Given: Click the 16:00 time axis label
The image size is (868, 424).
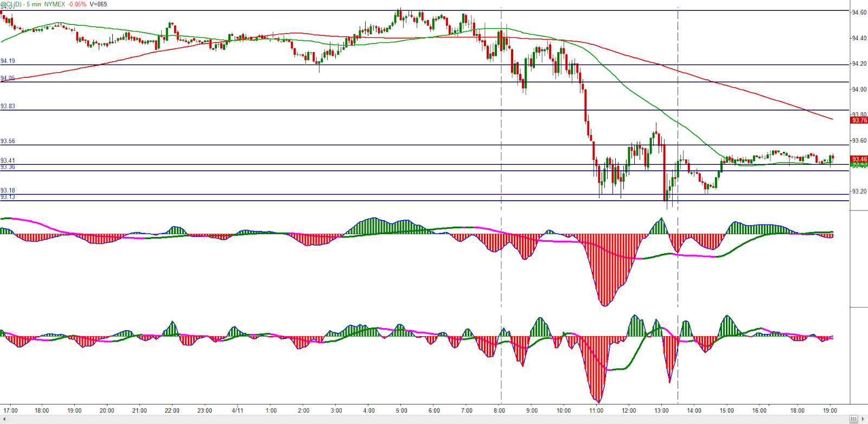Looking at the screenshot, I should 759,410.
